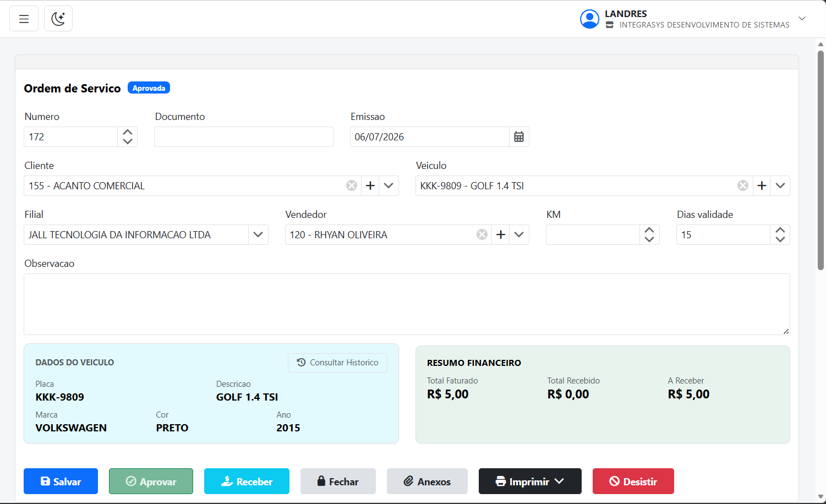Click the Cliente field text 155 - ACANTO COMERCIAL

click(87, 186)
